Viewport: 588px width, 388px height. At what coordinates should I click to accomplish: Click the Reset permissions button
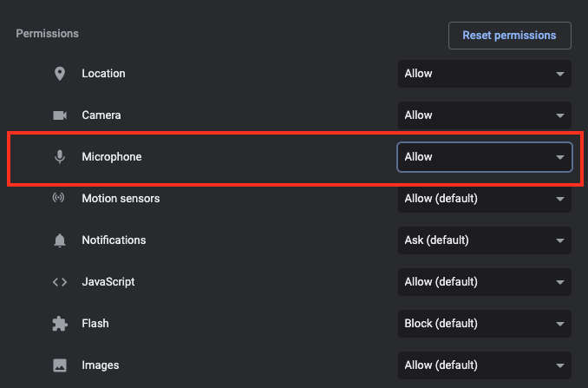click(510, 36)
